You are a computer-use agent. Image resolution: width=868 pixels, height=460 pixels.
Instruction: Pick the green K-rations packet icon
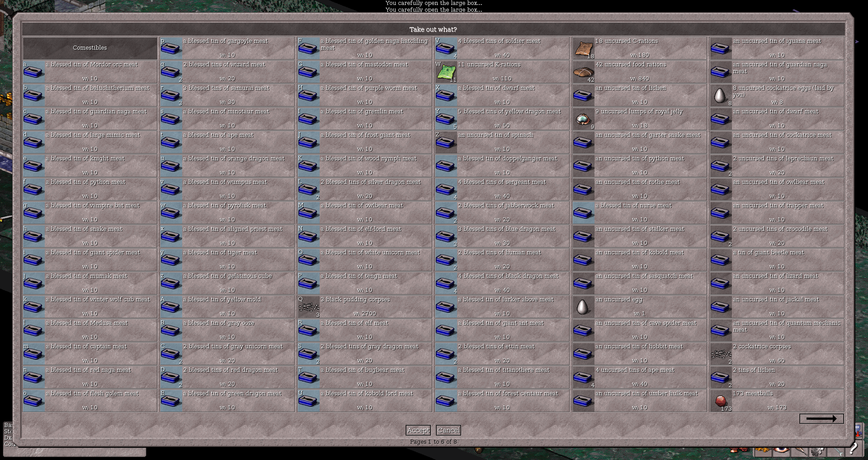tap(446, 72)
